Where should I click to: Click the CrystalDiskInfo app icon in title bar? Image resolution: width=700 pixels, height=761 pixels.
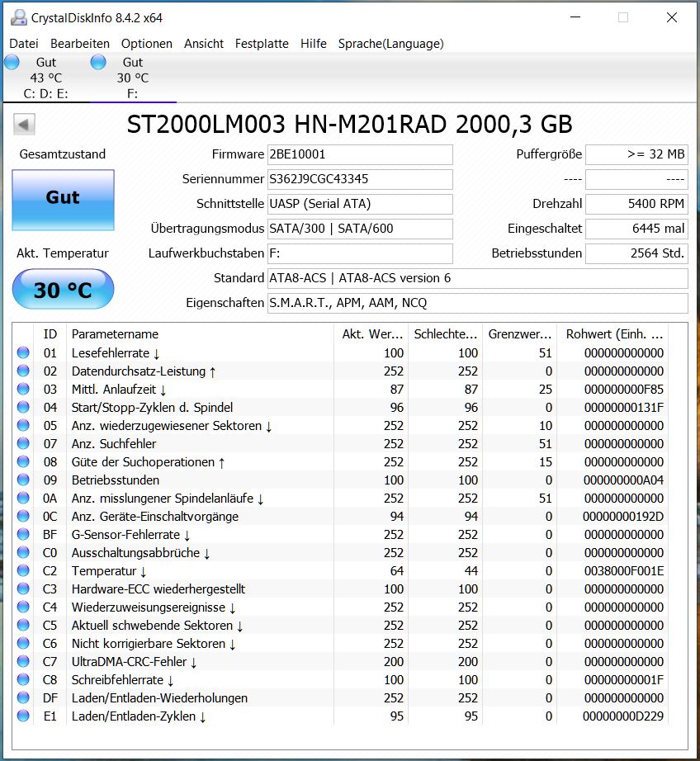(x=18, y=18)
